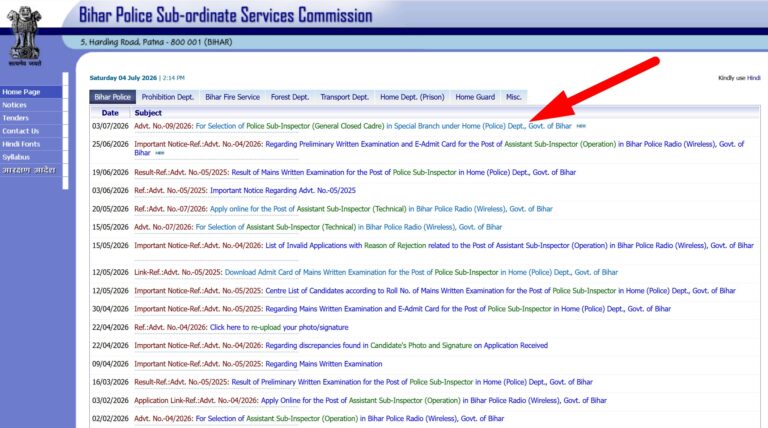The width and height of the screenshot is (768, 428).
Task: Open Advt. No.-07/2026 Selection of ASI (Technical) link
Action: [349, 227]
